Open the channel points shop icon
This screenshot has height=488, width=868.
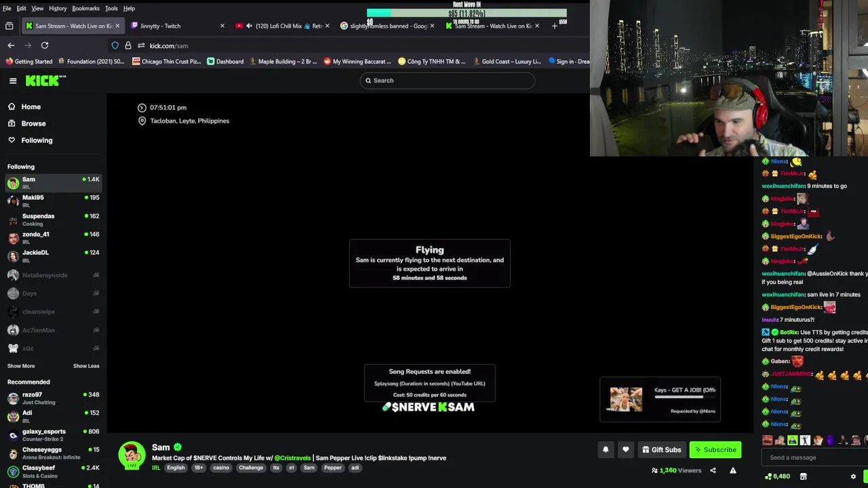tap(803, 476)
